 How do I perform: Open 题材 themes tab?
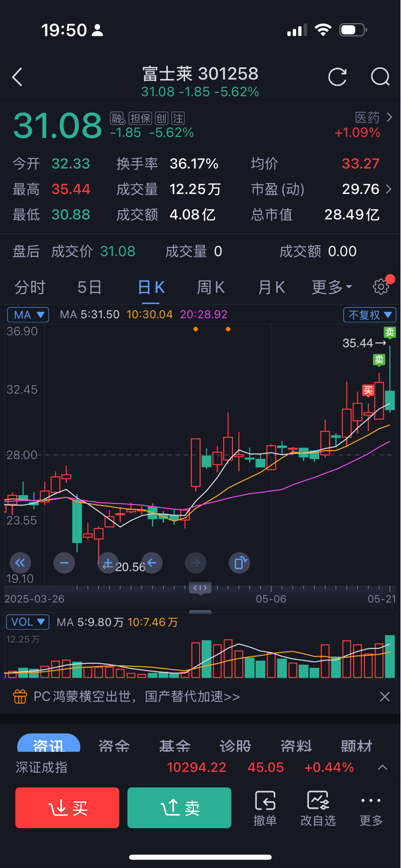click(x=356, y=744)
